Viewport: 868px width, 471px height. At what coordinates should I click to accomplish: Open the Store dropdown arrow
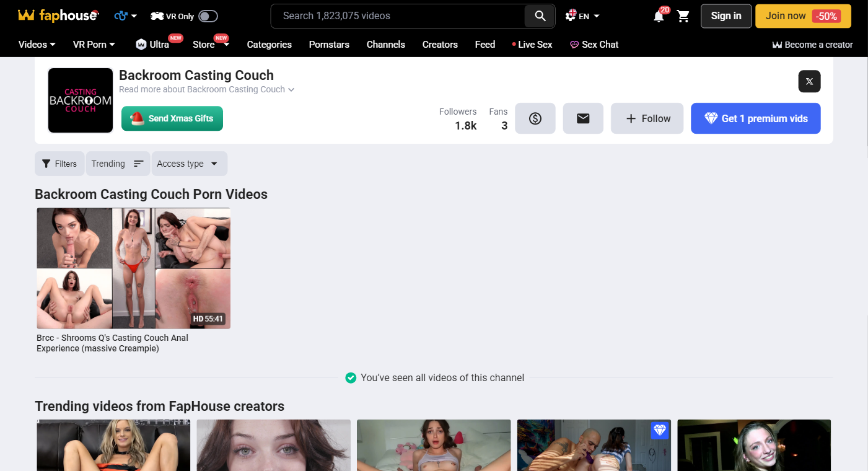pos(226,45)
